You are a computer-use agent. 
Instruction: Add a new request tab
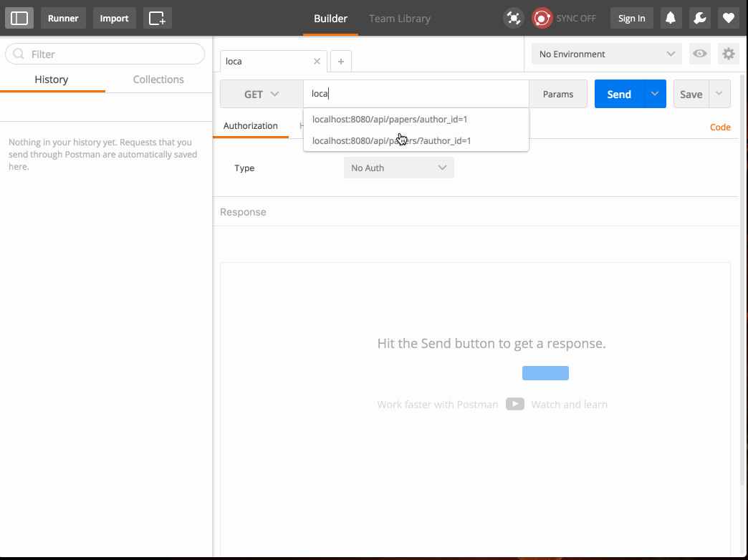340,61
